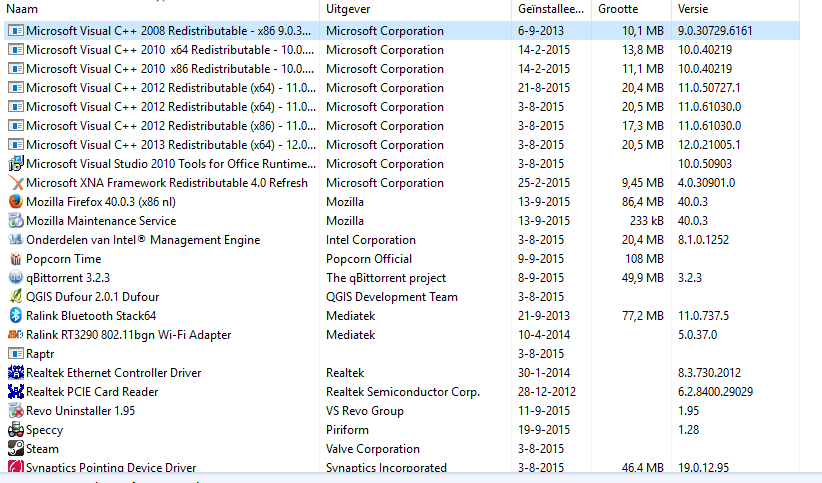Click the Steam icon
Viewport: 822px width, 483px height.
[16, 449]
